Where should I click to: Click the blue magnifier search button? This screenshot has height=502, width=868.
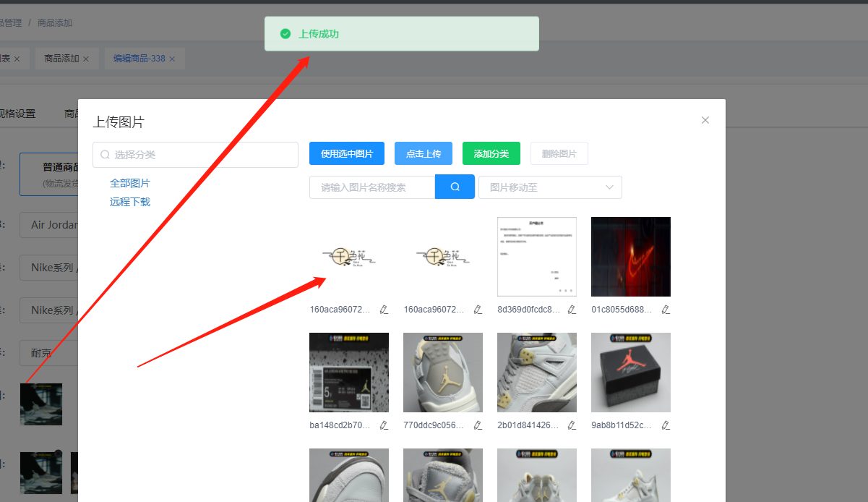[x=455, y=187]
